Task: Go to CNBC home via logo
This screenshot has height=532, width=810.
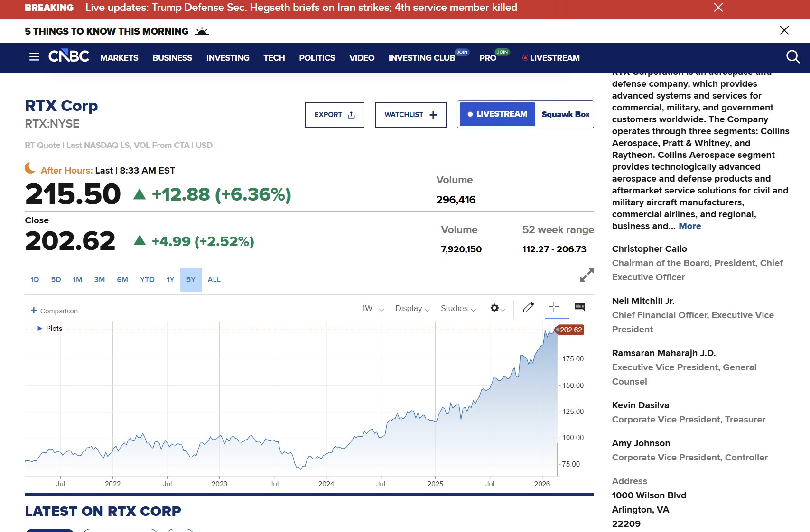Action: (x=69, y=56)
